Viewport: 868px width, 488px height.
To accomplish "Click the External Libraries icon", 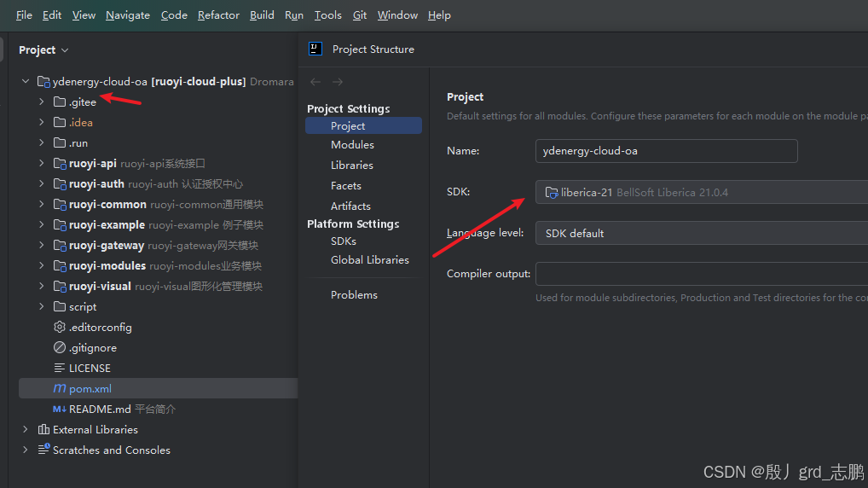I will [x=43, y=430].
